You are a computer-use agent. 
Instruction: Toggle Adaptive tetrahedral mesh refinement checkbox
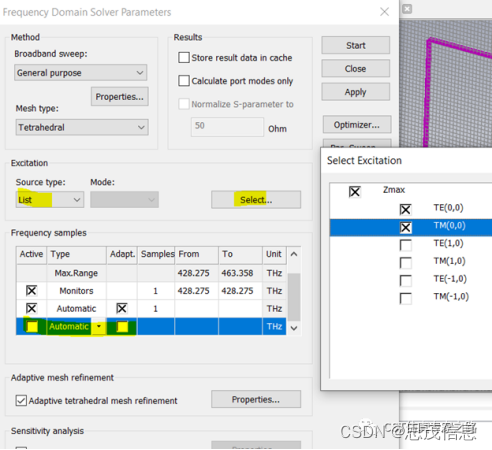point(21,400)
